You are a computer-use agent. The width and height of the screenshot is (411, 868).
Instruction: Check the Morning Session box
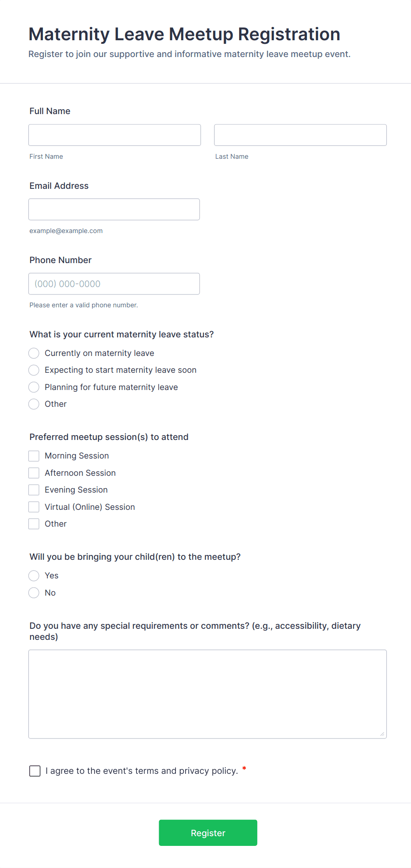[34, 456]
